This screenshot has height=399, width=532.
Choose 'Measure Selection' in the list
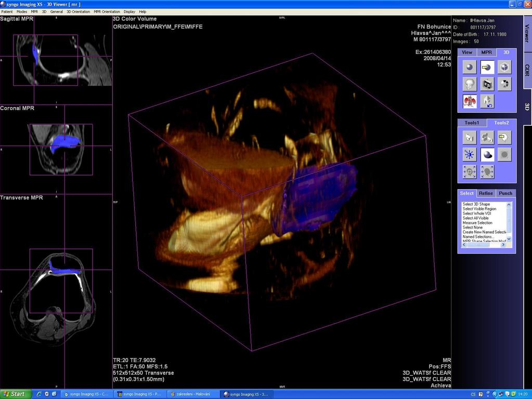pyautogui.click(x=477, y=223)
